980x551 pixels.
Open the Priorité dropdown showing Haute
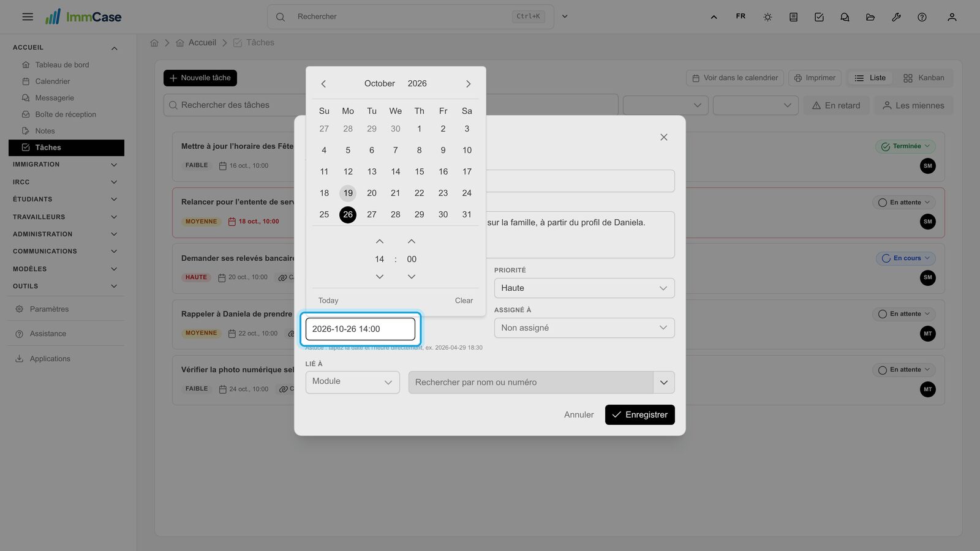point(584,288)
